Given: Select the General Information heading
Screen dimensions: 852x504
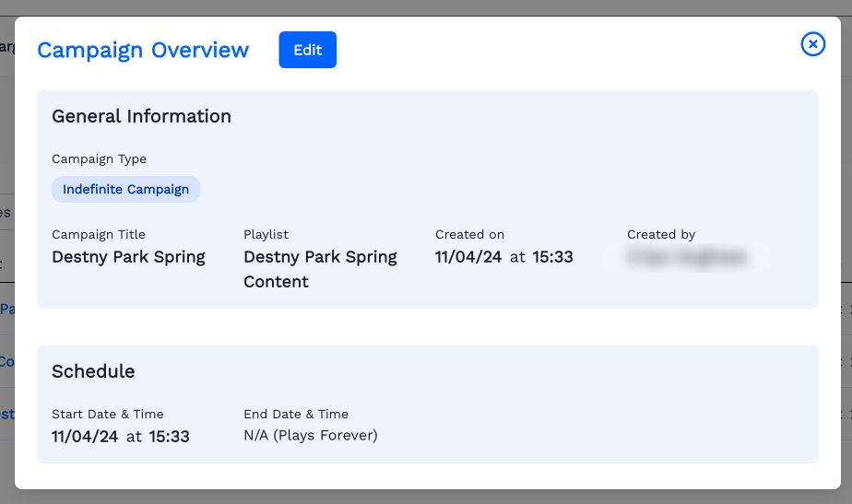Looking at the screenshot, I should click(x=141, y=116).
